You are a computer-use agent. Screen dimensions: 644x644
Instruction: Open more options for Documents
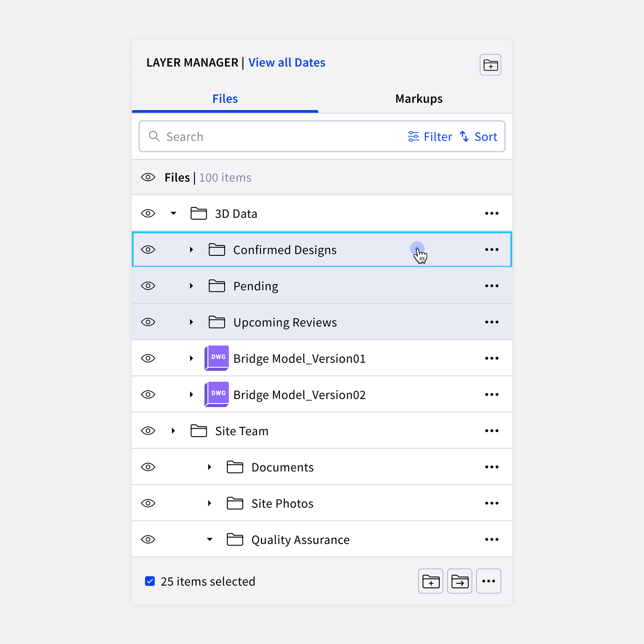[492, 467]
